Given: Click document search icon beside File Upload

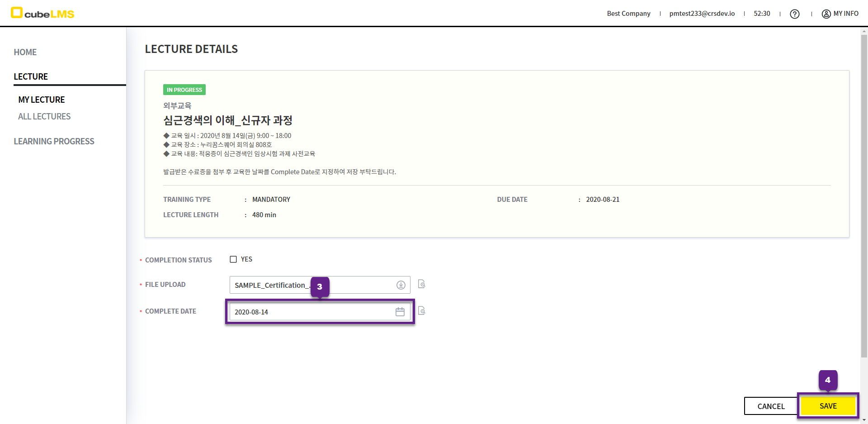Looking at the screenshot, I should (x=421, y=284).
